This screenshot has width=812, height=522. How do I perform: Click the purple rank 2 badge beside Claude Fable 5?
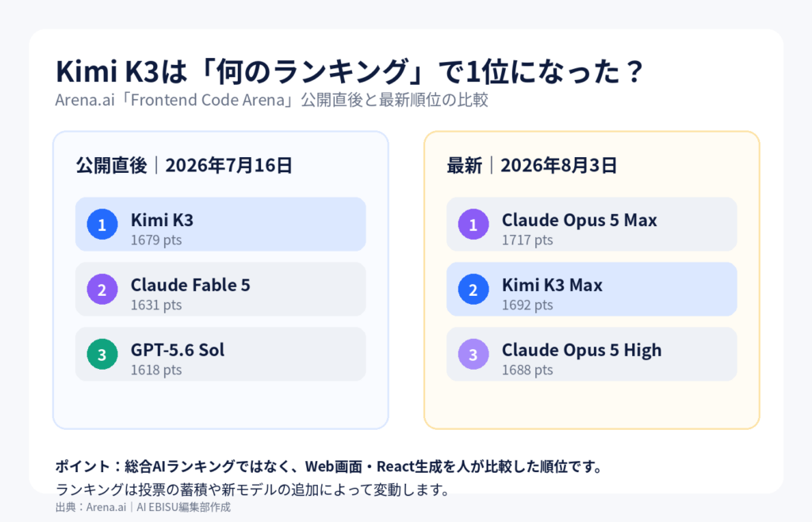pos(102,289)
